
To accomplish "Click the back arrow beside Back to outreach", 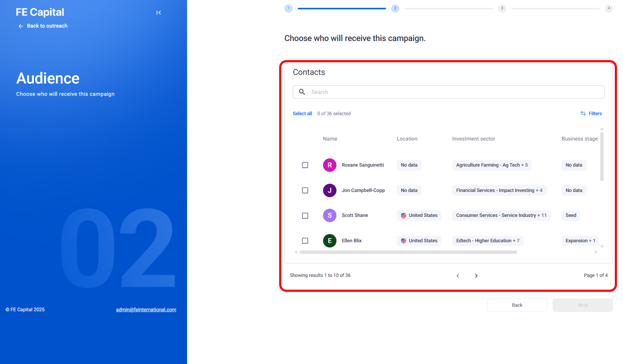I will (x=21, y=26).
